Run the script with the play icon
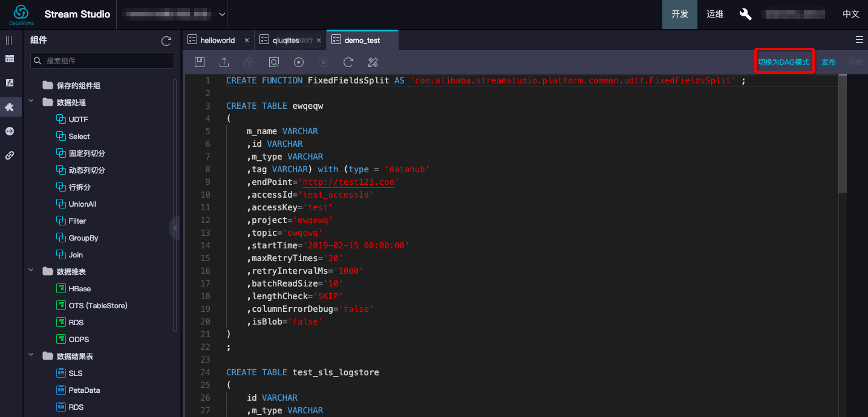 coord(299,62)
